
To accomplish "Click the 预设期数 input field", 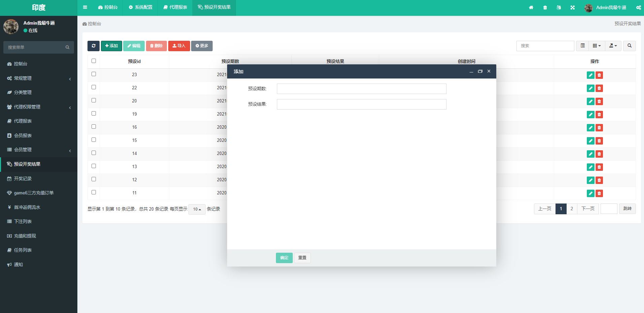I will [361, 89].
